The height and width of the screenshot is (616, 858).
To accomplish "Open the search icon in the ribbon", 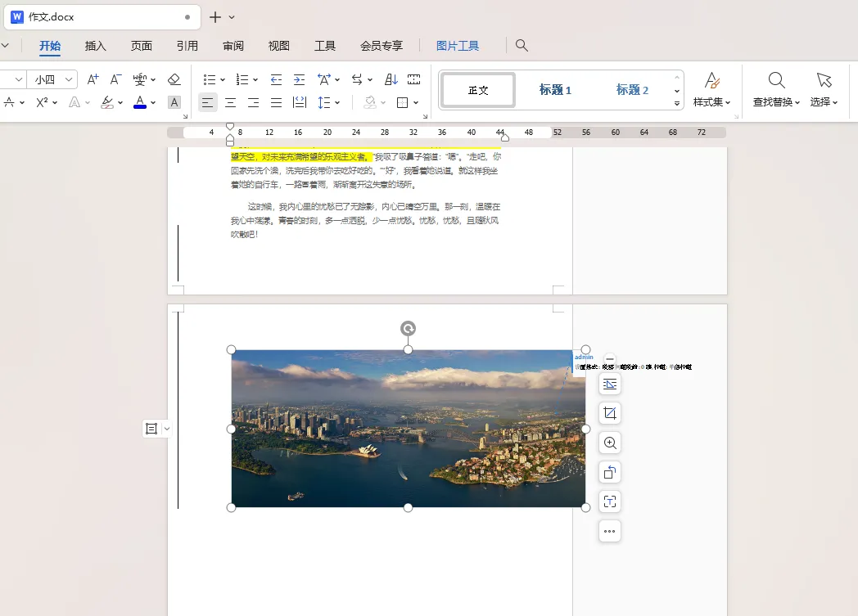I will tap(522, 46).
